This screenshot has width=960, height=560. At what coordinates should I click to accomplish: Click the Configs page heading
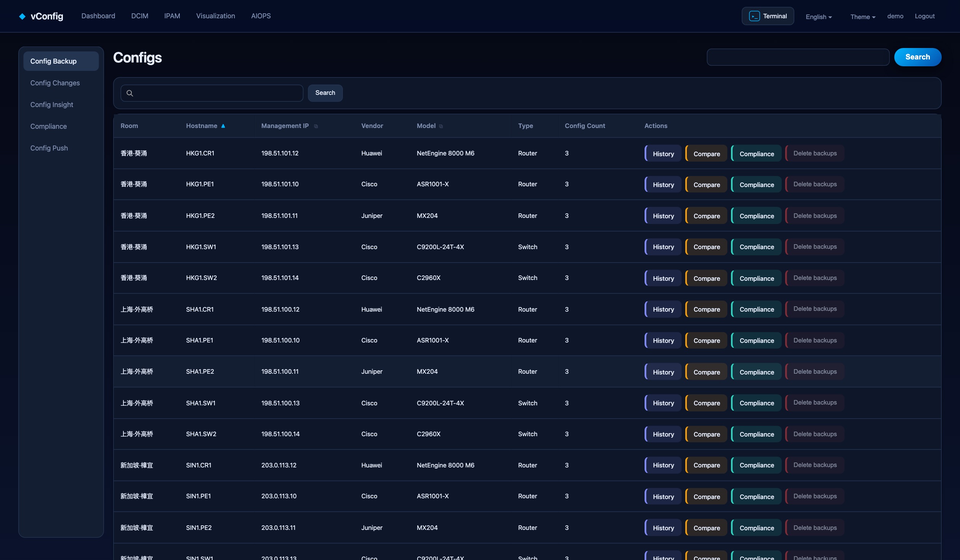coord(138,58)
